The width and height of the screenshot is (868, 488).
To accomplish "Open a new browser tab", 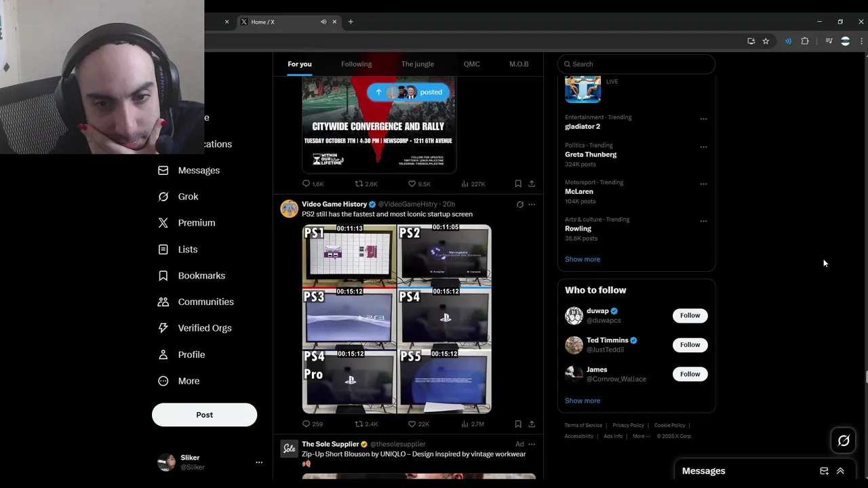I will tap(351, 22).
